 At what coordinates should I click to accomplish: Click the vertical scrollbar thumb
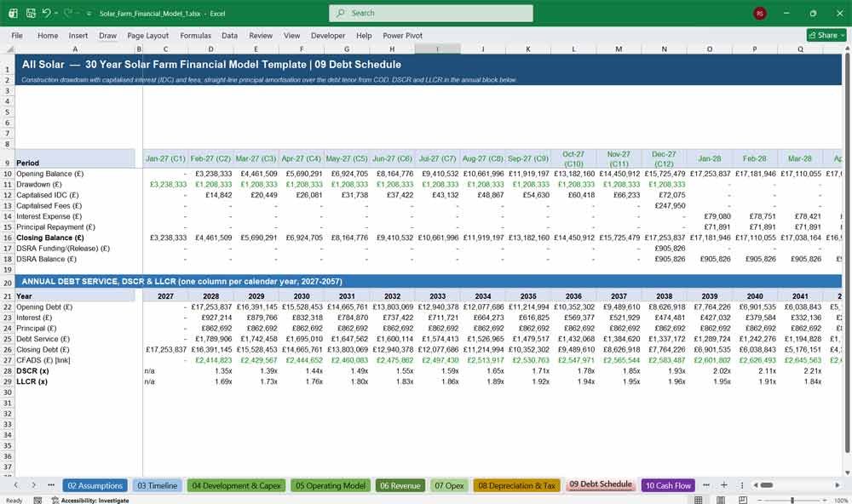pyautogui.click(x=847, y=254)
